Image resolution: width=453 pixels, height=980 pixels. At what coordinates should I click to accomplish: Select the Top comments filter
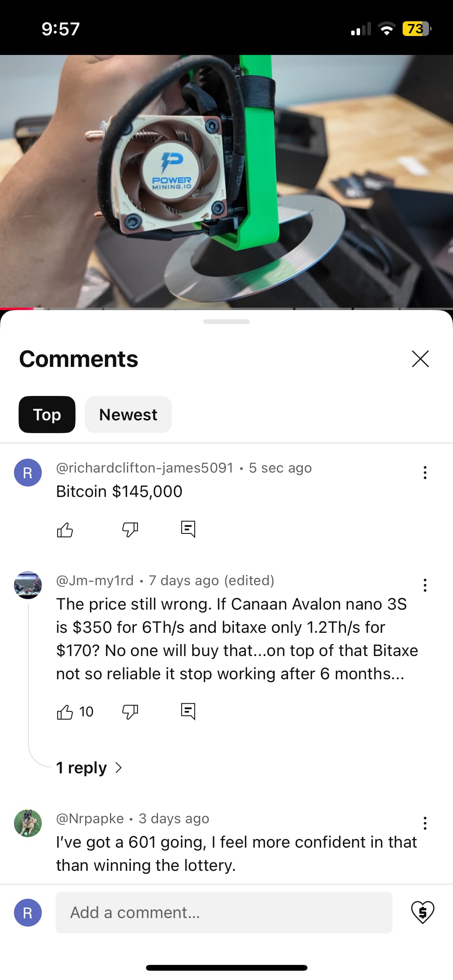click(47, 415)
